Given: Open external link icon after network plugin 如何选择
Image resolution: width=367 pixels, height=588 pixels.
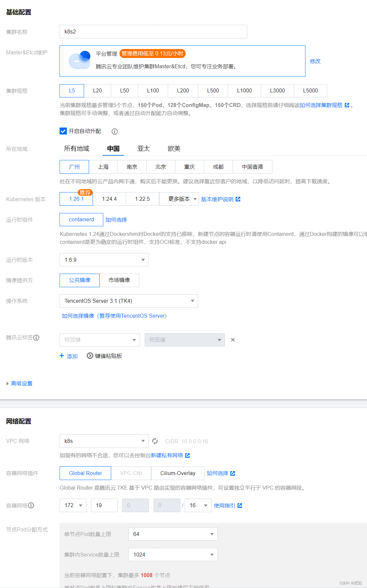Looking at the screenshot, I should point(233,473).
